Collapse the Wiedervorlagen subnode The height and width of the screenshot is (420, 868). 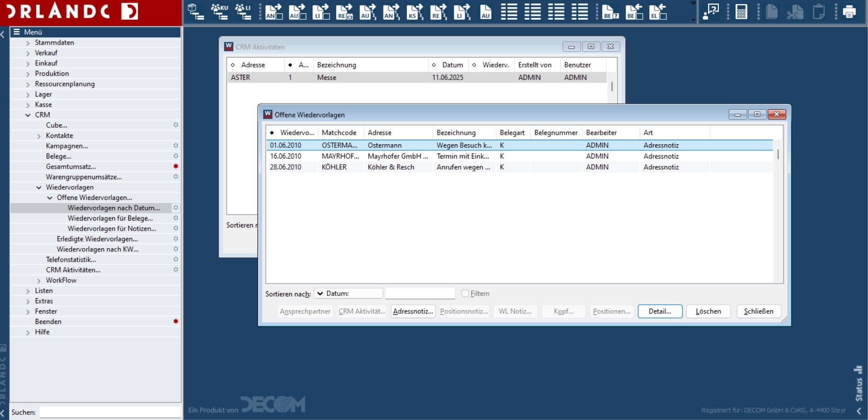(39, 187)
